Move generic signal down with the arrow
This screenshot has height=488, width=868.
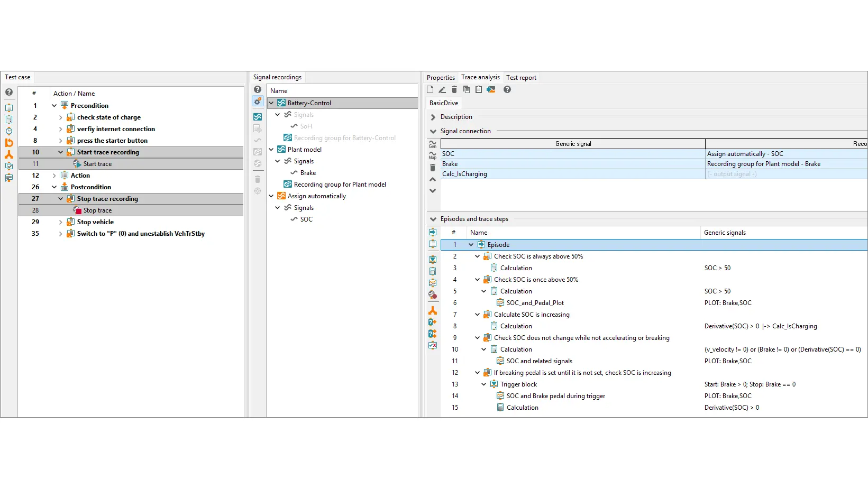433,191
